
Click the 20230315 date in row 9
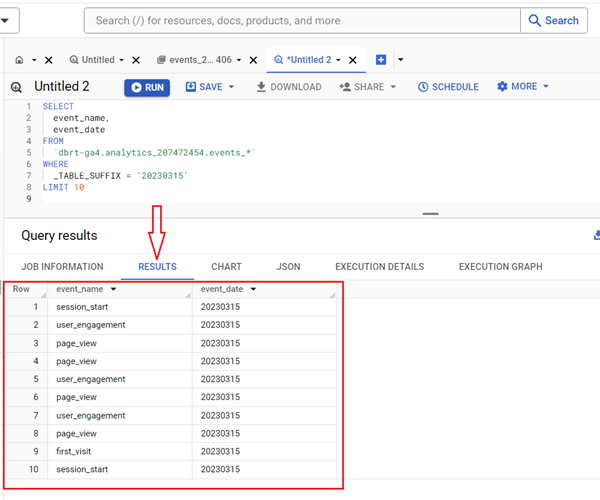[220, 451]
